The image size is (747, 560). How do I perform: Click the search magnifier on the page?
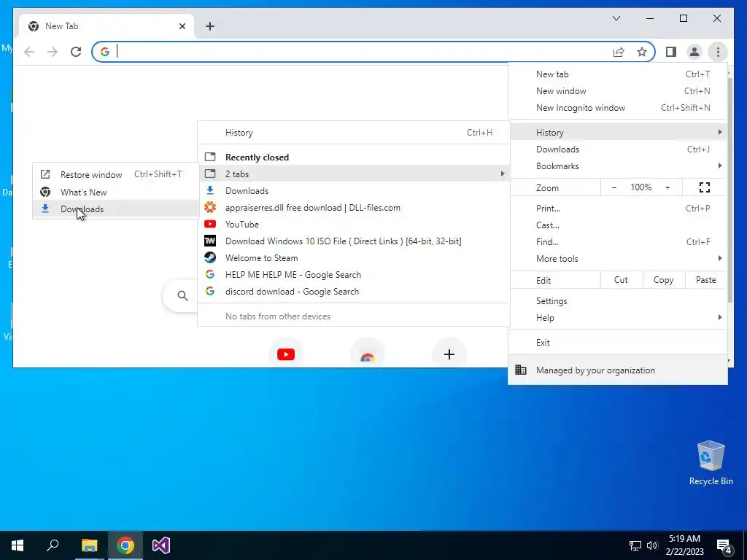(182, 296)
